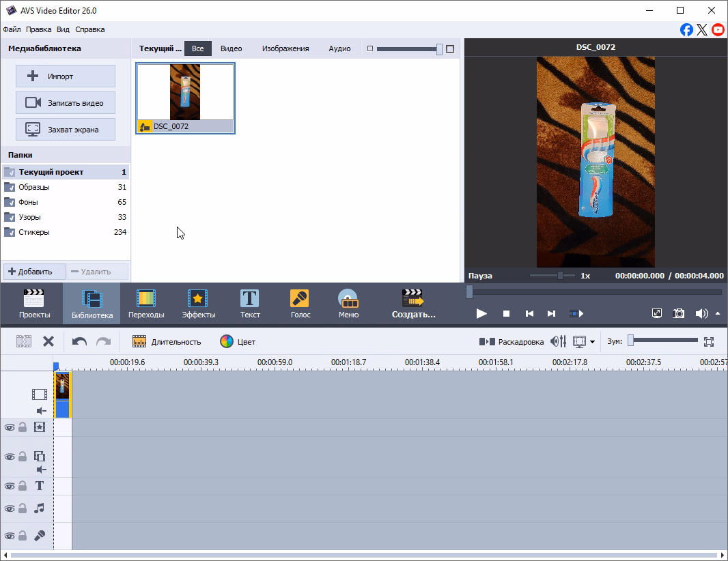Click the Импорт button
The image size is (728, 561).
click(66, 76)
